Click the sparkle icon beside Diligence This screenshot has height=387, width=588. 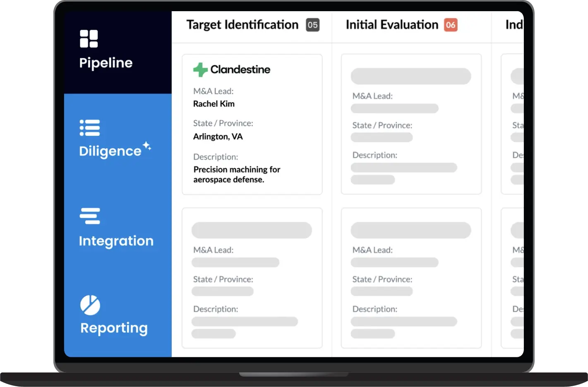(147, 146)
